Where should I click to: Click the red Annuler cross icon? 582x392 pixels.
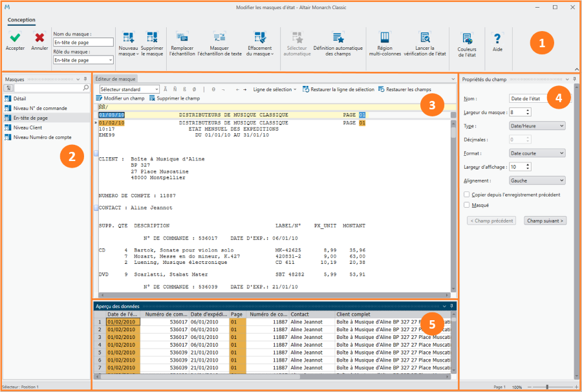click(x=39, y=38)
